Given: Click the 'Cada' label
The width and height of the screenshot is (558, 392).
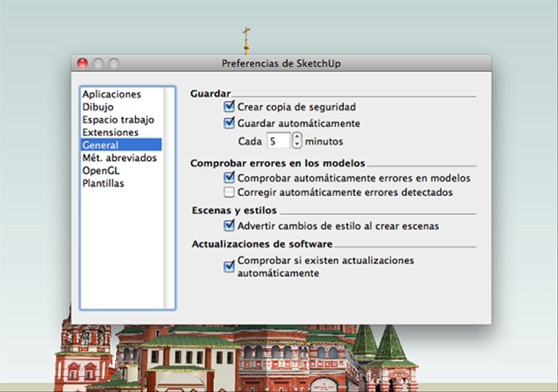Looking at the screenshot, I should [250, 142].
